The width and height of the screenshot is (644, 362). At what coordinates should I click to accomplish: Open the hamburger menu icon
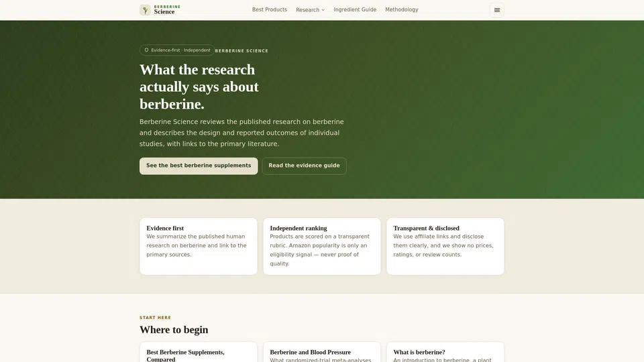tap(496, 10)
